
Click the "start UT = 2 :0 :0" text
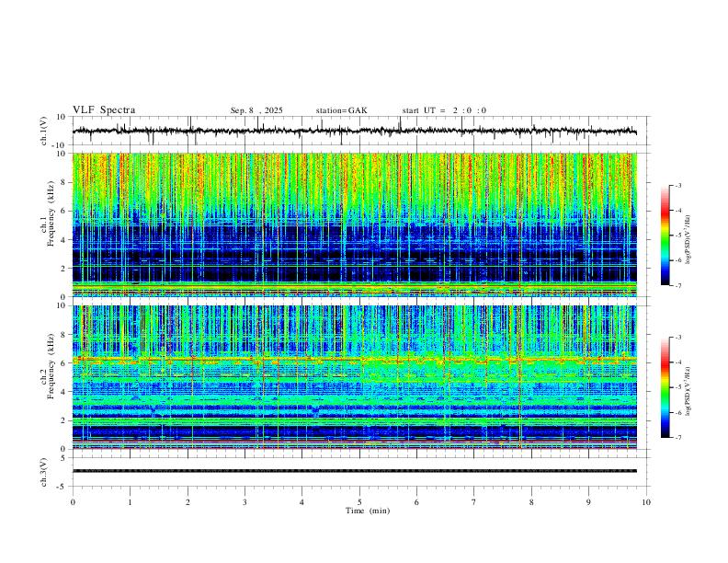tap(444, 110)
